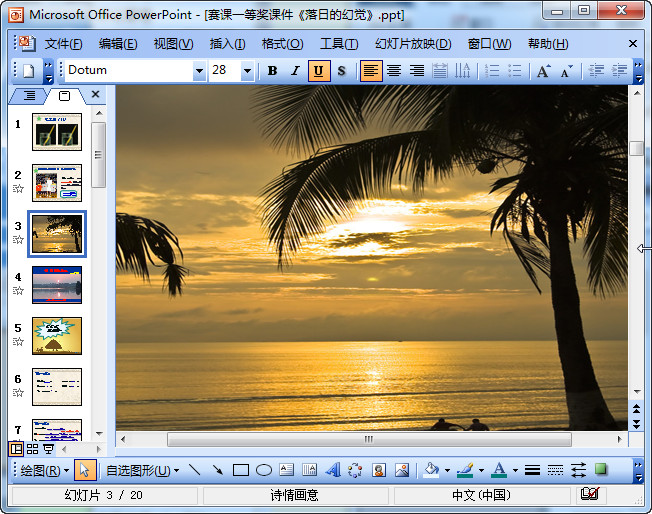
Task: Switch to slide sorter view
Action: click(x=32, y=450)
